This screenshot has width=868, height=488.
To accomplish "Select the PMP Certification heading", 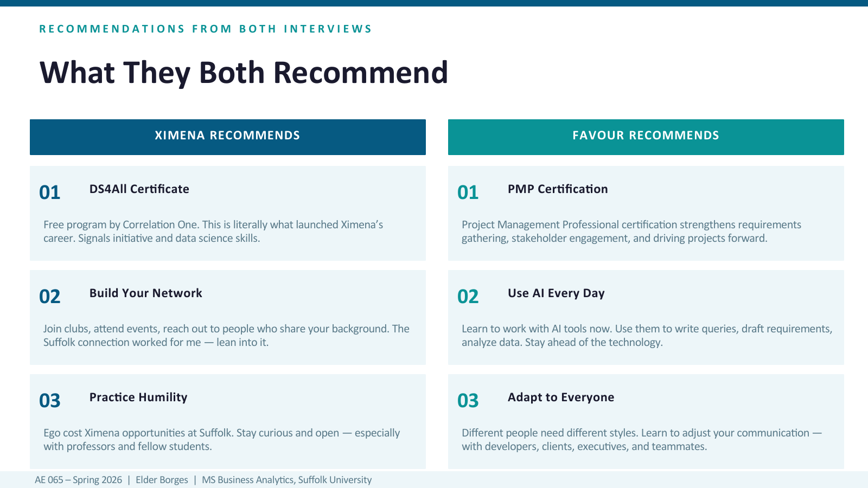I will (x=558, y=189).
